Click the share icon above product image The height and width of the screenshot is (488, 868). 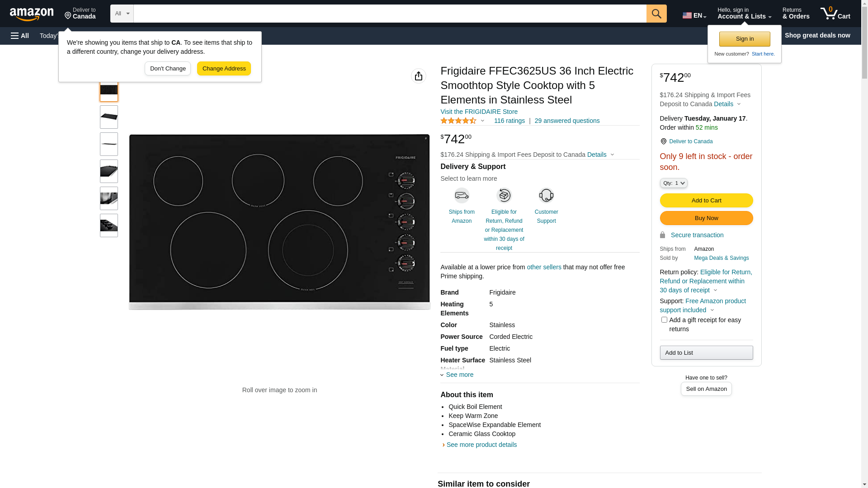[x=418, y=76]
